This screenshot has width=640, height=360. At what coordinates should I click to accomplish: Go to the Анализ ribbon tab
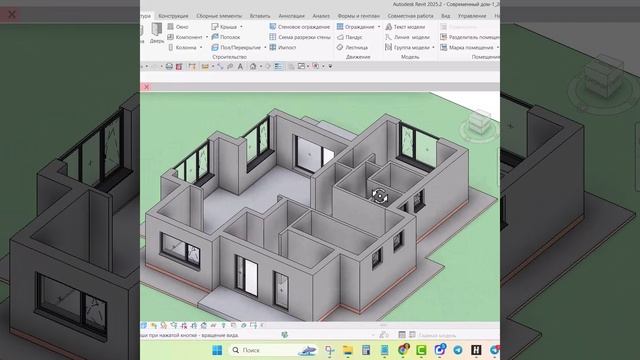pyautogui.click(x=321, y=16)
